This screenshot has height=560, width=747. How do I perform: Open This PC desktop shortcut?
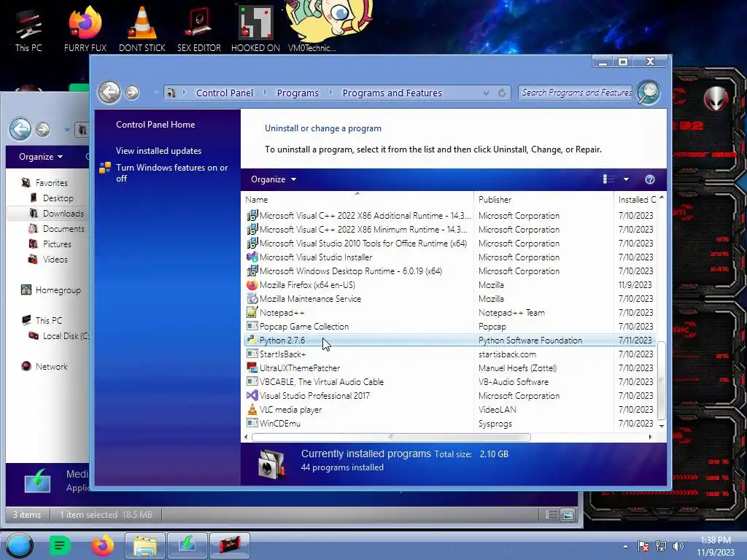tap(28, 29)
